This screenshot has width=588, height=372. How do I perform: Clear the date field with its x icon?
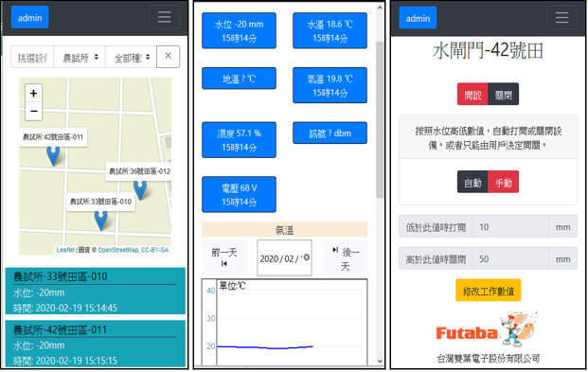tap(307, 257)
